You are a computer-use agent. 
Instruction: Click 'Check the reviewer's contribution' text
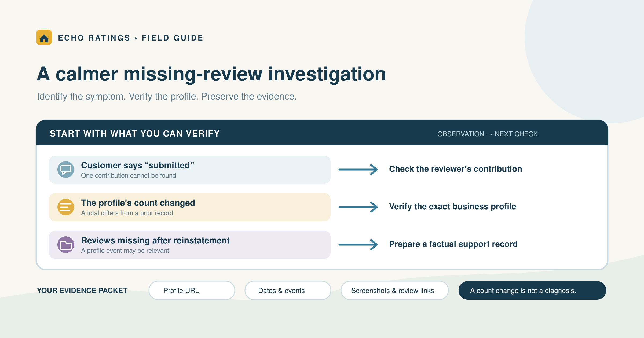[455, 169]
